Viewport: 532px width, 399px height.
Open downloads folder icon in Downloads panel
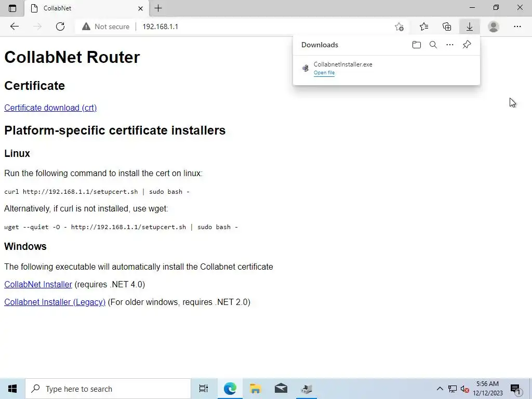417,45
